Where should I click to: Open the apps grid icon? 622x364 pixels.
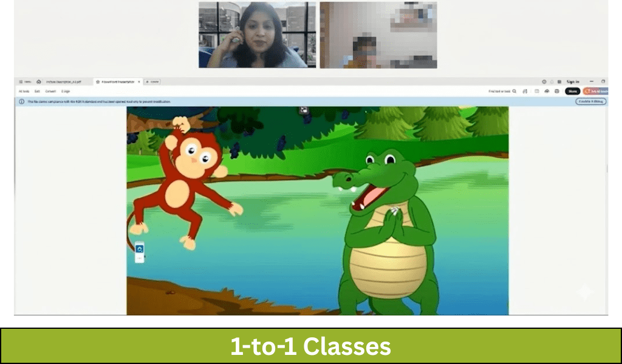tap(559, 81)
